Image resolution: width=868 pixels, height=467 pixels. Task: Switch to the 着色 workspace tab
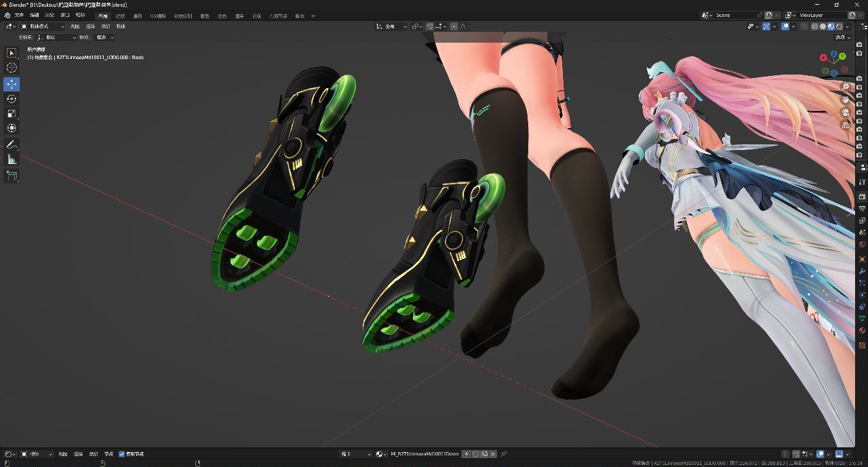pyautogui.click(x=205, y=16)
